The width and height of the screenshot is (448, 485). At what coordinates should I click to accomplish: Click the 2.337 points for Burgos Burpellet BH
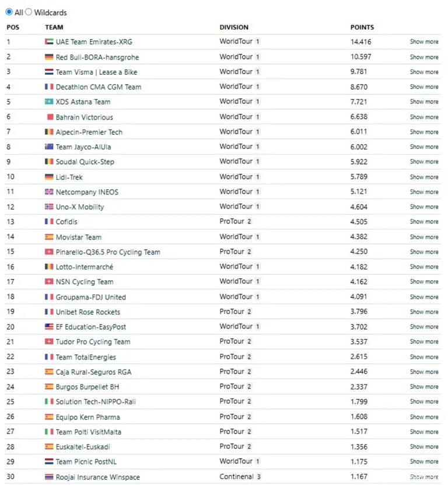pos(359,387)
